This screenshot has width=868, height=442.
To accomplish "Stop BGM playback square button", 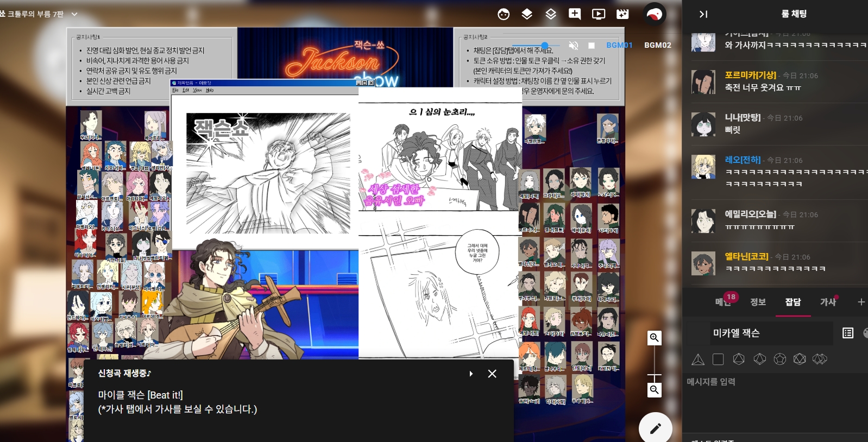I will (x=592, y=46).
